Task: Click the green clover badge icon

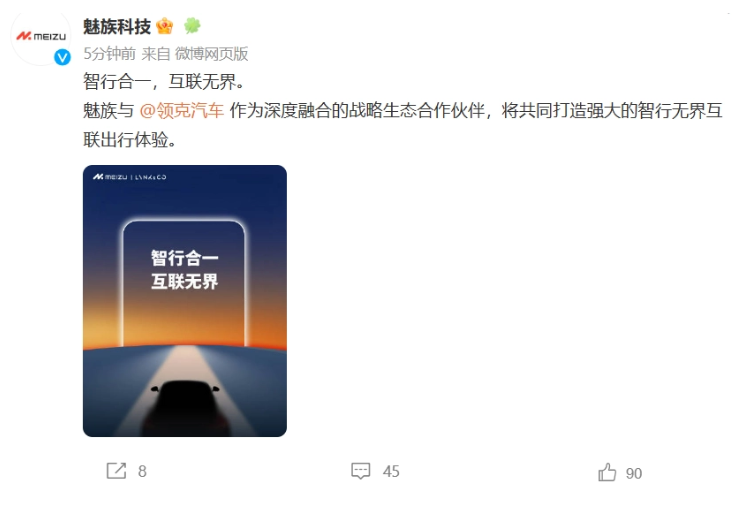Action: click(x=192, y=26)
